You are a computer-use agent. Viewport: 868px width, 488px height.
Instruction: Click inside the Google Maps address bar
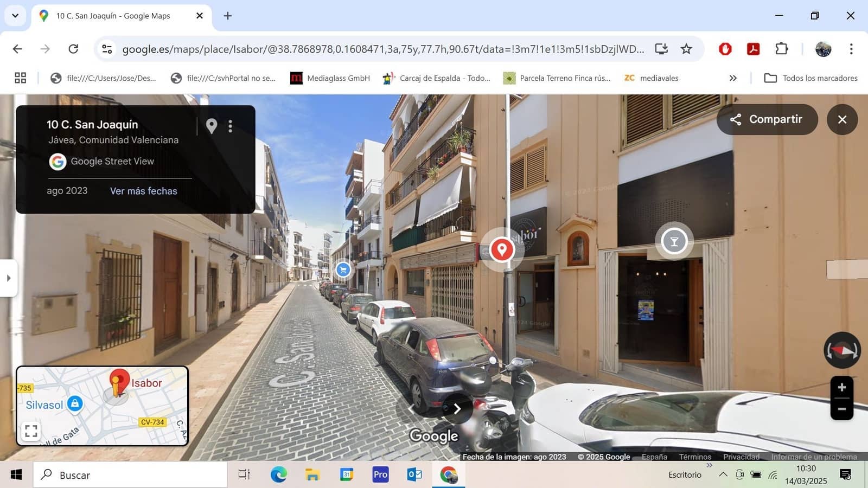pos(380,48)
